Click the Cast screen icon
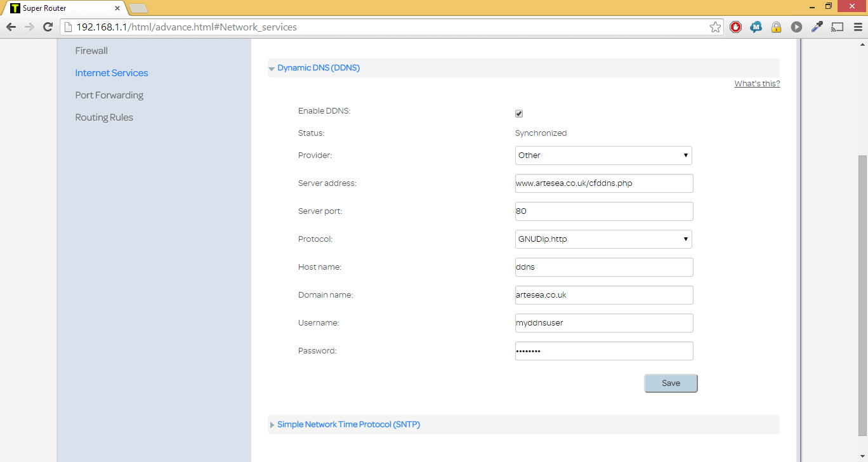This screenshot has height=462, width=868. point(838,27)
